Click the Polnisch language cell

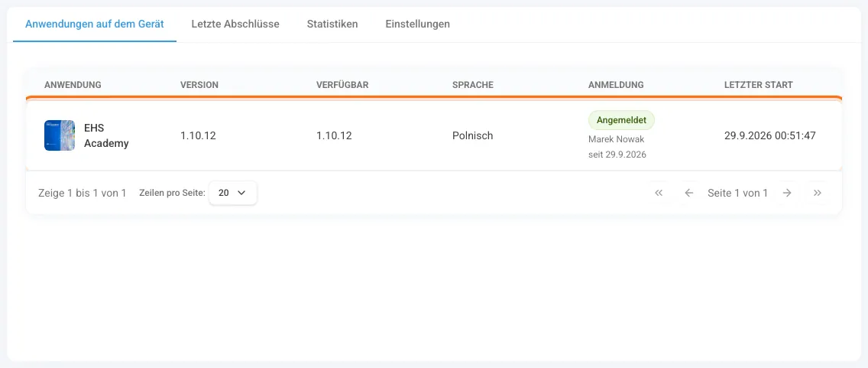472,135
